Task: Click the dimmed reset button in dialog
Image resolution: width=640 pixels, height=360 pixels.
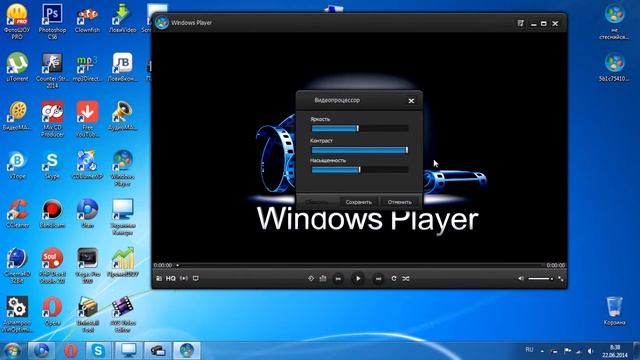Action: pos(317,202)
